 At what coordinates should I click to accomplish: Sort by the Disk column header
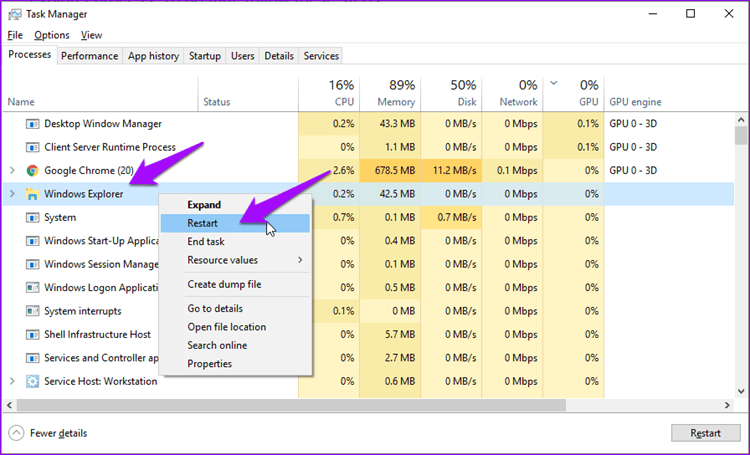(452, 94)
